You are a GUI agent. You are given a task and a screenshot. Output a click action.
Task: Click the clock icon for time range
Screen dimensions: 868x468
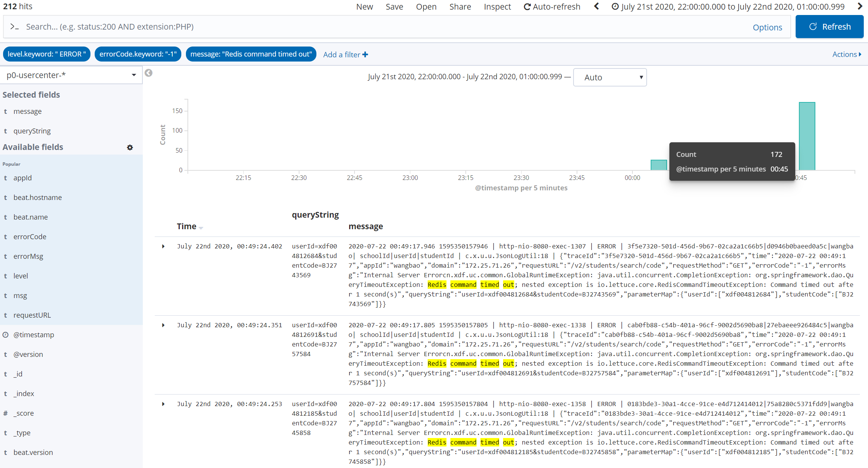pyautogui.click(x=615, y=7)
